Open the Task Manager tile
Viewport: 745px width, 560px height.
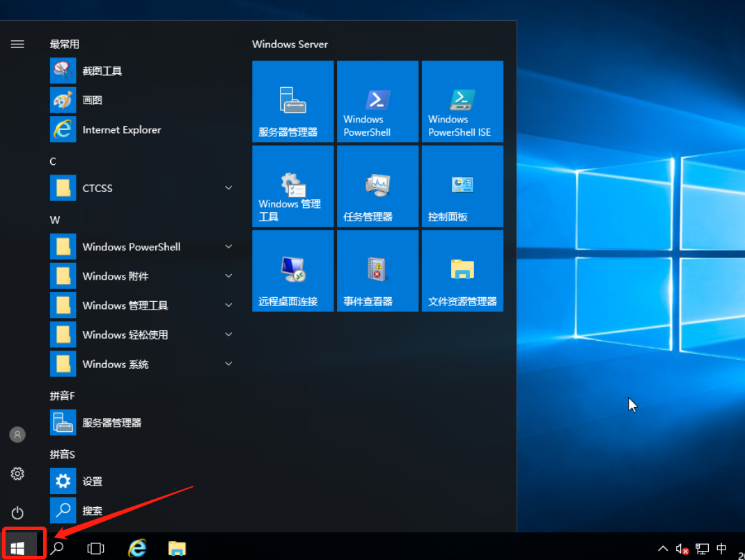pos(377,186)
